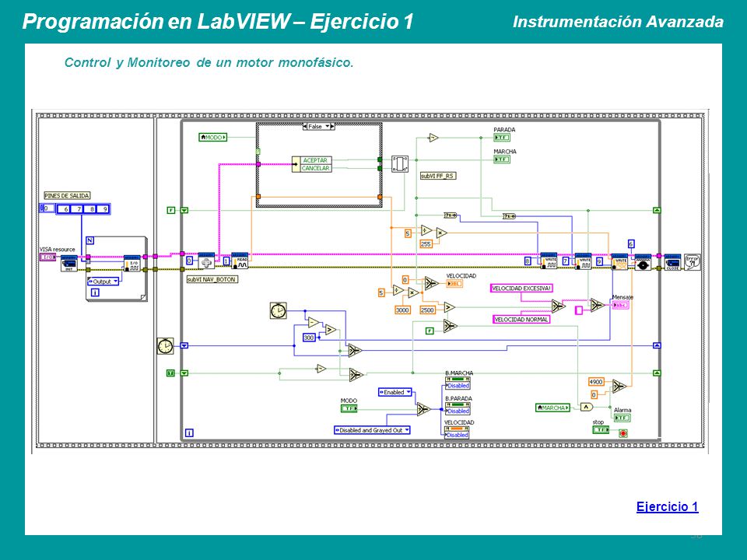The image size is (747, 560).
Task: Open the Disabled and Grayed Out enum
Action: [372, 430]
